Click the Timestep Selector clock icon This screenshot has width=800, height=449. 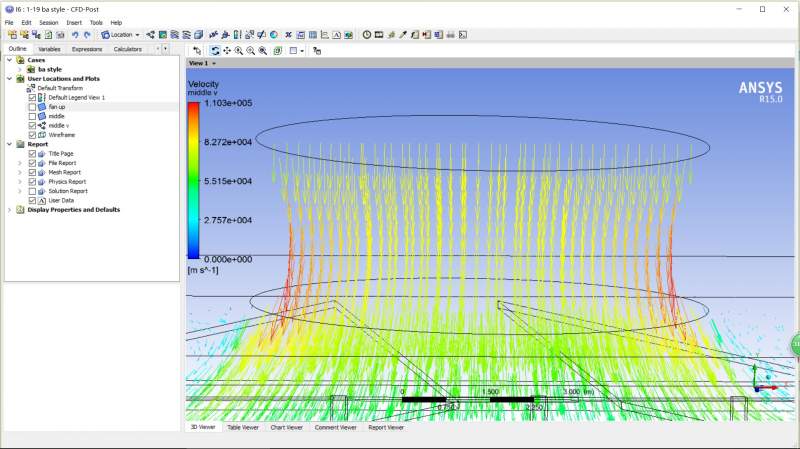pos(367,35)
